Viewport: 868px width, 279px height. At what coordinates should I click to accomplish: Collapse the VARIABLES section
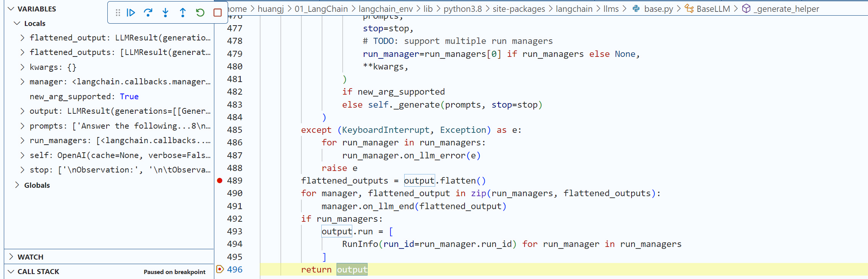(x=11, y=9)
